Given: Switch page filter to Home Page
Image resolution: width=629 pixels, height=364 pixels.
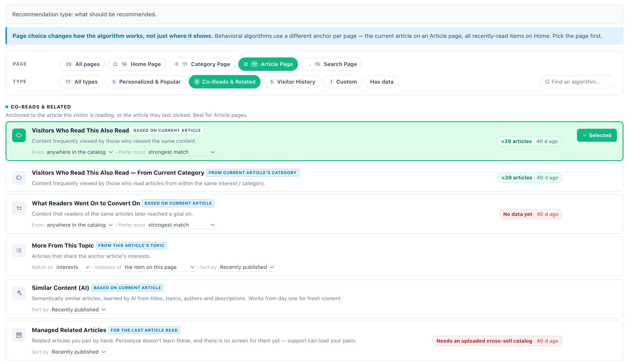Looking at the screenshot, I should (137, 64).
